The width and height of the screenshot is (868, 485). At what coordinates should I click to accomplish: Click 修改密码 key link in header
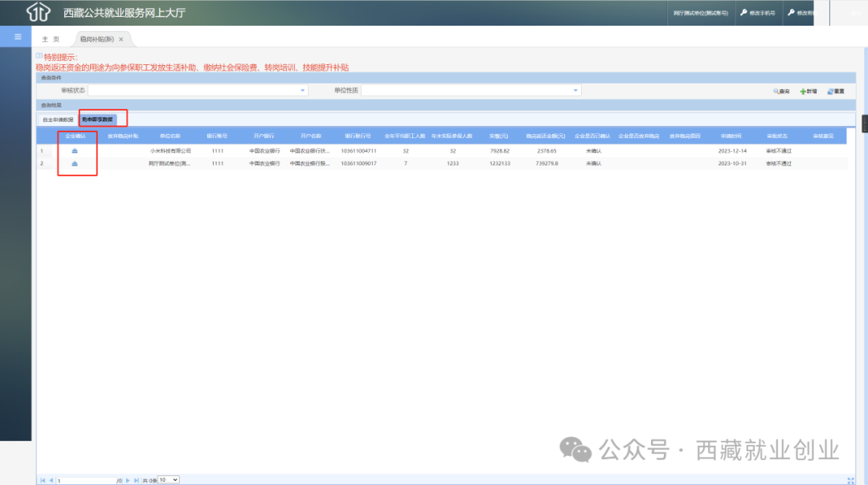pyautogui.click(x=801, y=13)
